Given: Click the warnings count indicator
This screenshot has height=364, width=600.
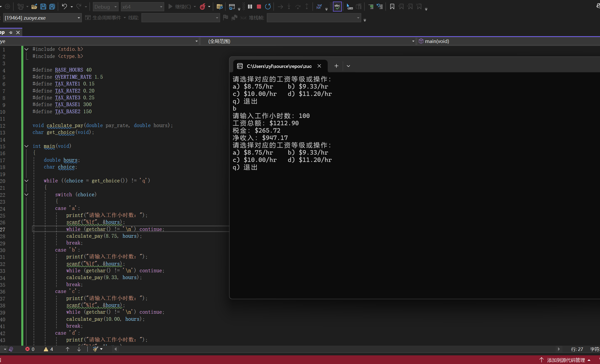Looking at the screenshot, I should (x=49, y=349).
